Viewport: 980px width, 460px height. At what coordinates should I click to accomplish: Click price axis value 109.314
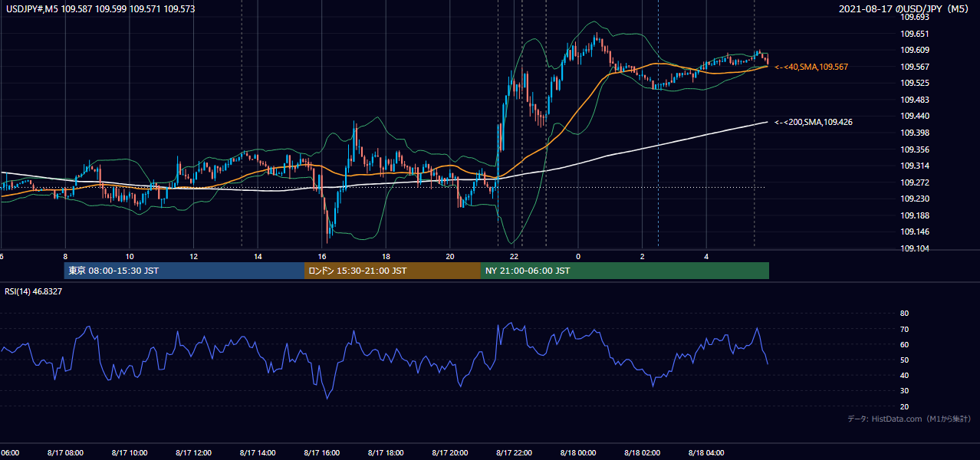coord(914,166)
